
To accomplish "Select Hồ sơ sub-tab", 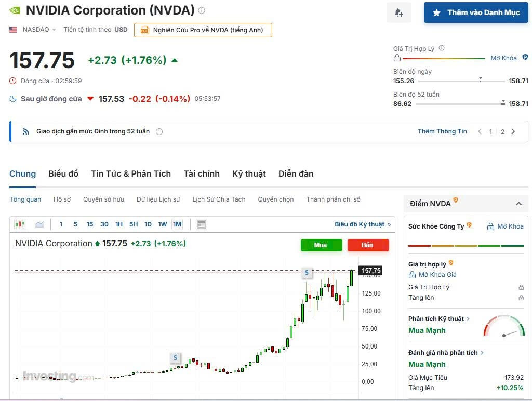I will point(62,199).
